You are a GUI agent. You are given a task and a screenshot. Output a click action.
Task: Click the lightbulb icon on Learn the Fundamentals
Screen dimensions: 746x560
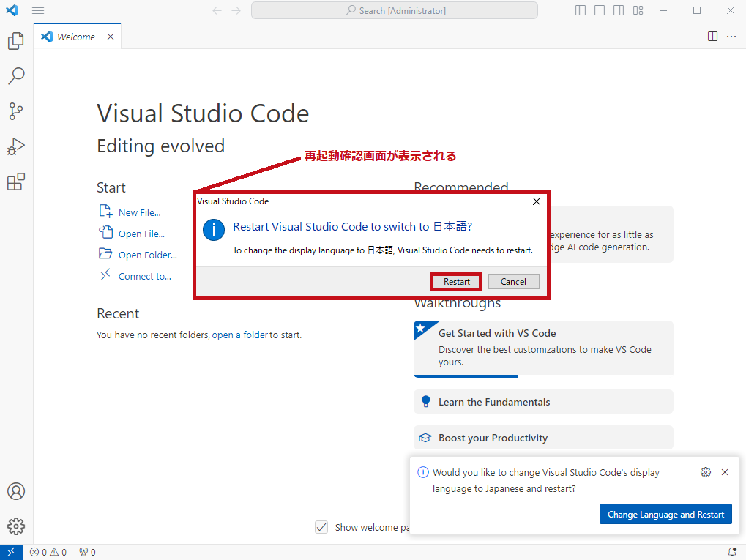[426, 402]
